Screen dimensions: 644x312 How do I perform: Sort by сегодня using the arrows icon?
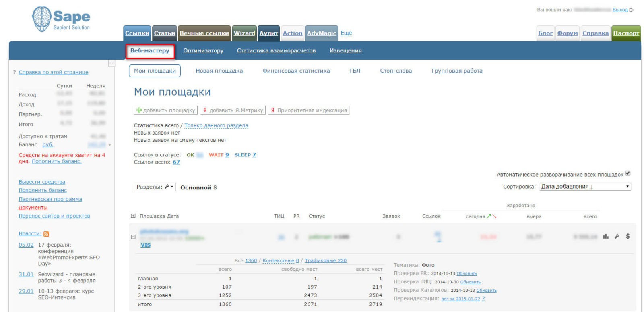pos(491,216)
